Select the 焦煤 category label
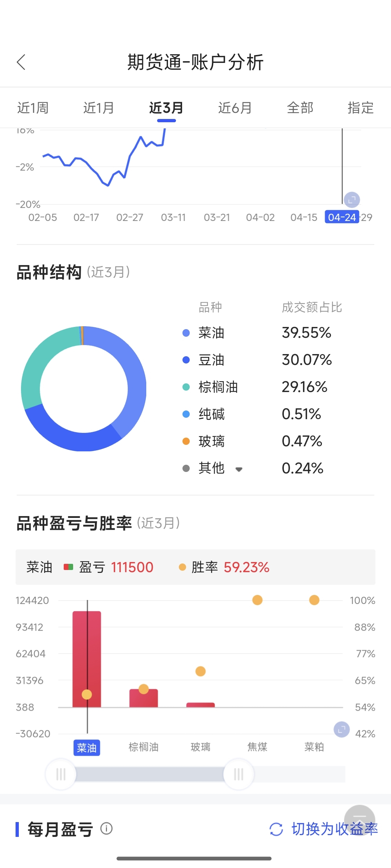 (257, 747)
